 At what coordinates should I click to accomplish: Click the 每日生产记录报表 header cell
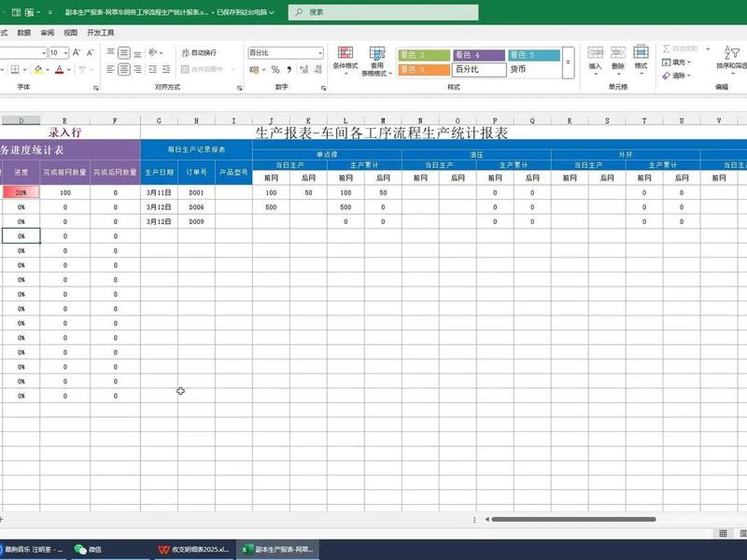tap(196, 149)
